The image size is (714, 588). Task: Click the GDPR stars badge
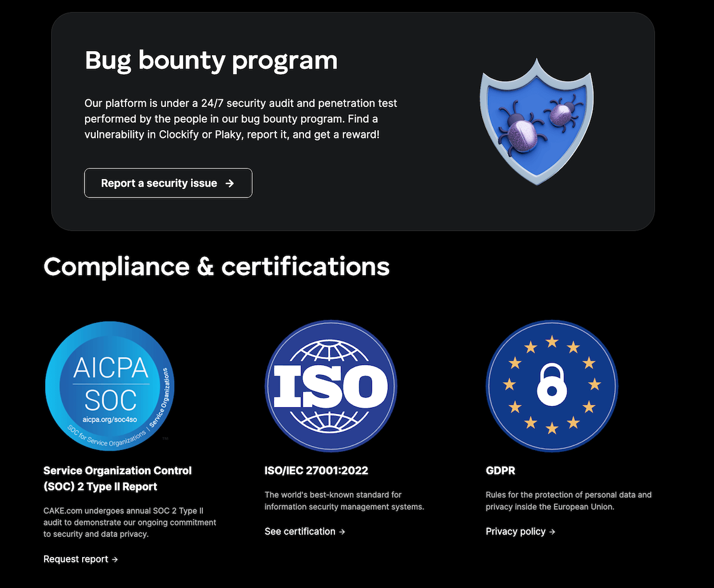[552, 385]
